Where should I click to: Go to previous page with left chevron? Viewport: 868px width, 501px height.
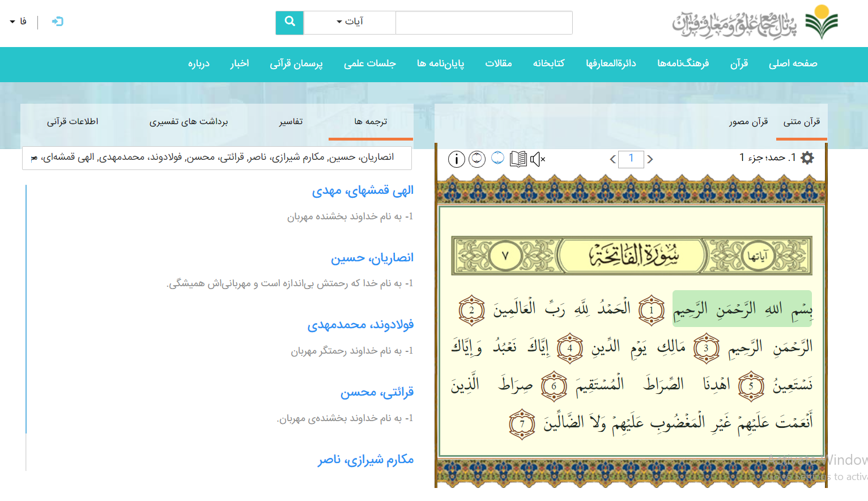click(612, 159)
